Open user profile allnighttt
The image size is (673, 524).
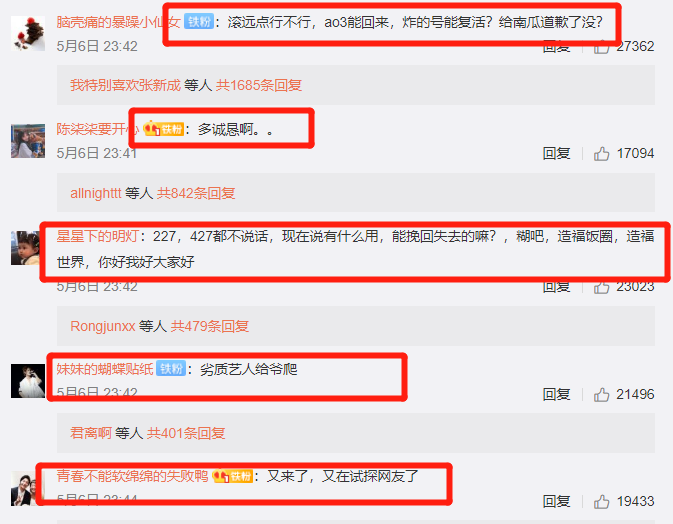pyautogui.click(x=96, y=193)
